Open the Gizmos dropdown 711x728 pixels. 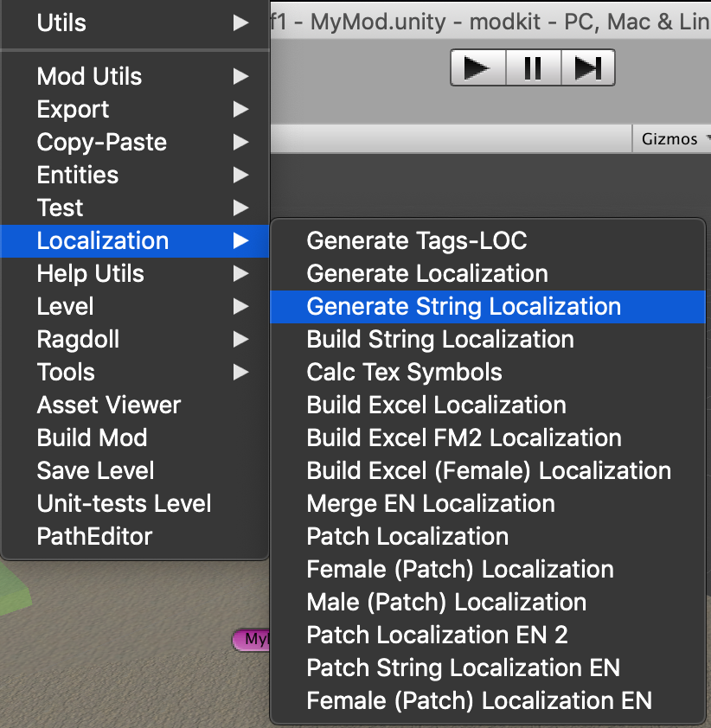[673, 138]
